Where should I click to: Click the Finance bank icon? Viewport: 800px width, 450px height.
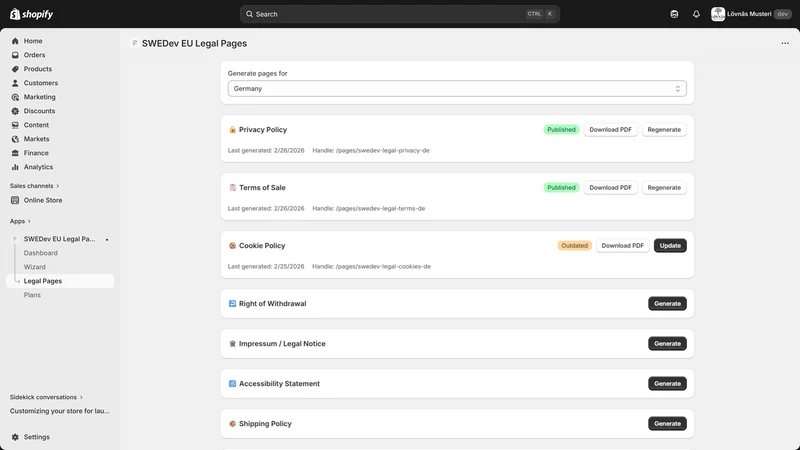click(x=15, y=153)
